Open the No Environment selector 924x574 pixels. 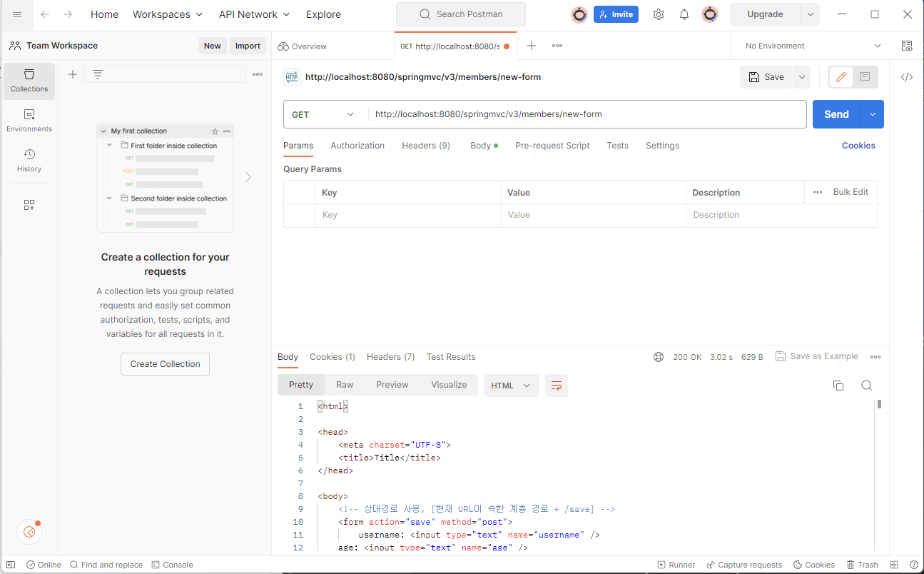pos(813,46)
